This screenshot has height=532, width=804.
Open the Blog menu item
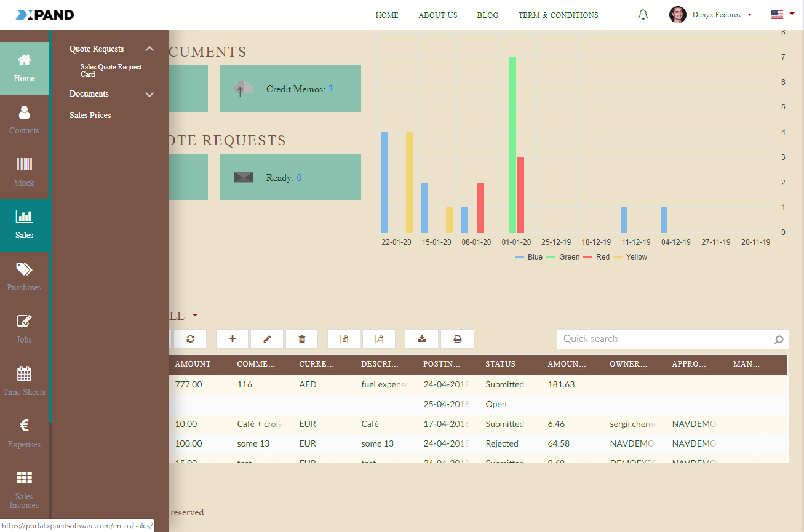click(x=488, y=15)
